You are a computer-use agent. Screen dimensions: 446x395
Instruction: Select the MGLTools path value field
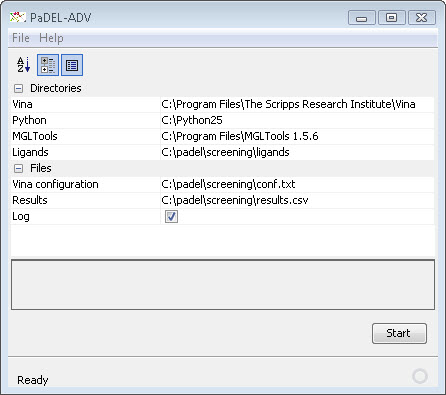click(297, 136)
